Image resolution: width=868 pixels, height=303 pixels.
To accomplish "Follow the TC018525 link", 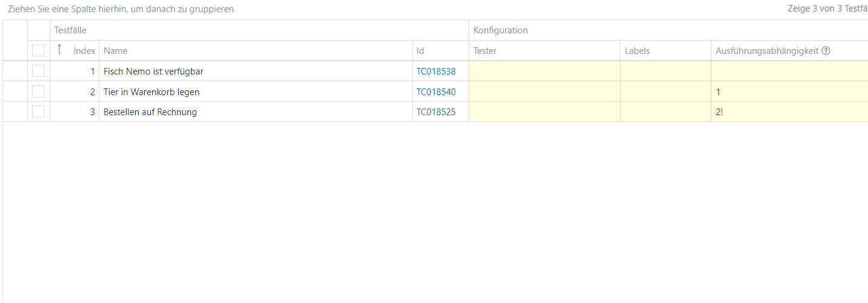I will (x=436, y=112).
